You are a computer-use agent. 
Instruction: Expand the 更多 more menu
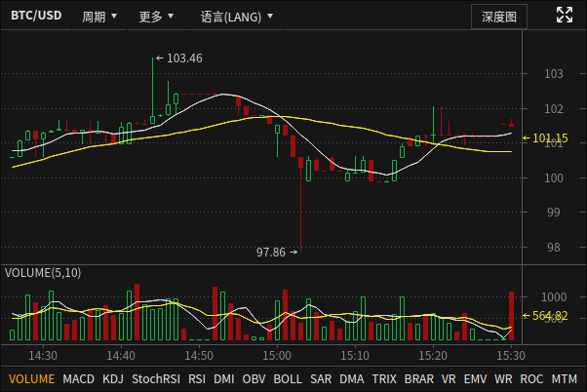(156, 17)
